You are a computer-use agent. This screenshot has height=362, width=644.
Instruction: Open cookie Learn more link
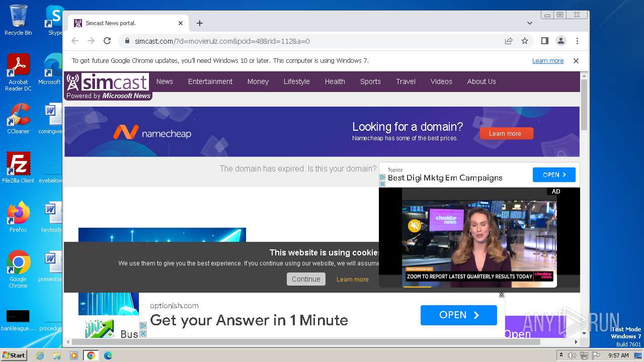pos(353,280)
